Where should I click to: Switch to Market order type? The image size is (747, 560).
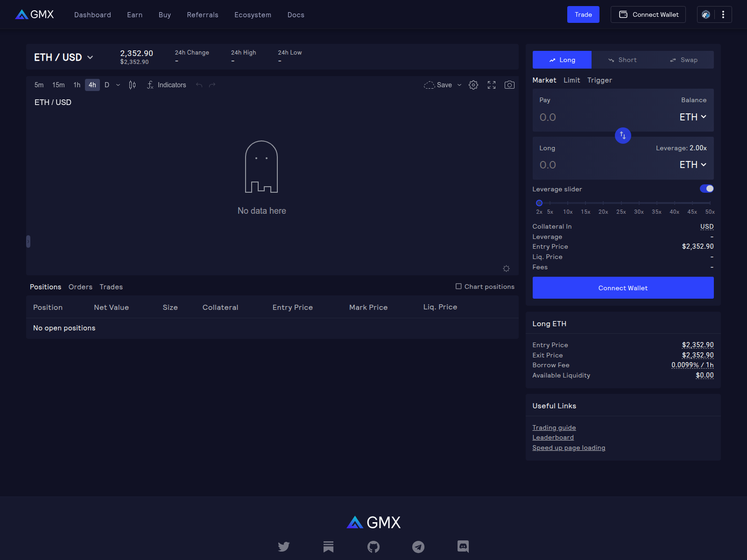click(544, 80)
